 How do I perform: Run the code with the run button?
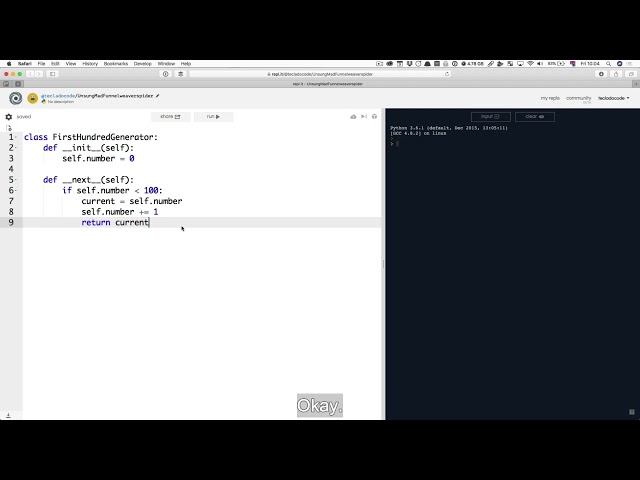click(x=213, y=117)
